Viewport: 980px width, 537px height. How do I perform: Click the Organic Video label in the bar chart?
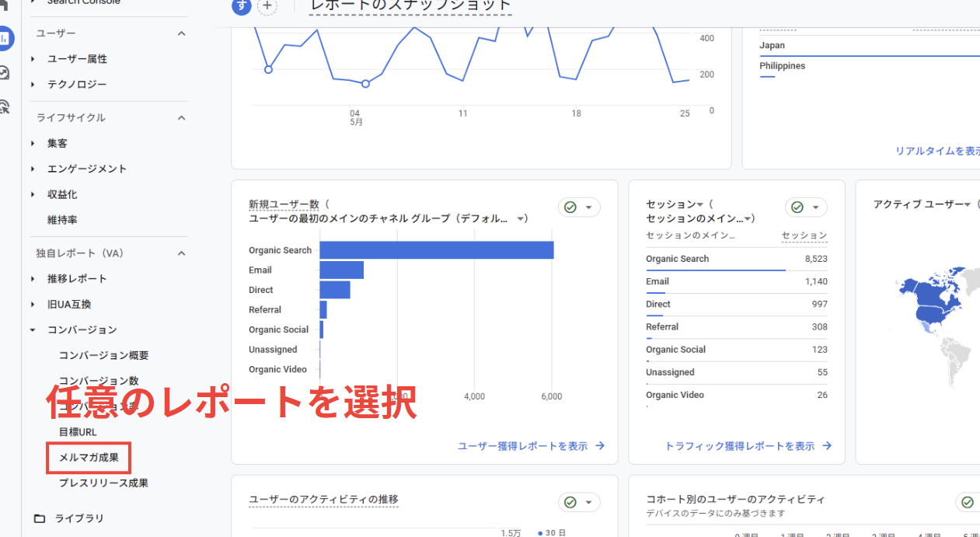[x=277, y=369]
